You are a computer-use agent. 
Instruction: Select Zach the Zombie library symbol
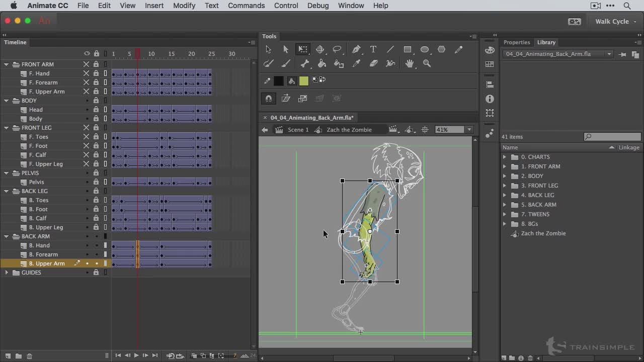pos(543,233)
